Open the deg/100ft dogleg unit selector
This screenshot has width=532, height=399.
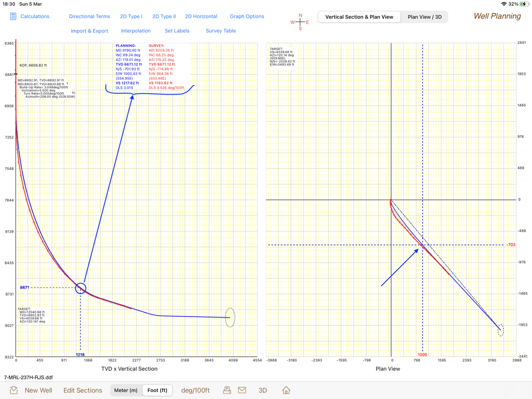coord(195,390)
